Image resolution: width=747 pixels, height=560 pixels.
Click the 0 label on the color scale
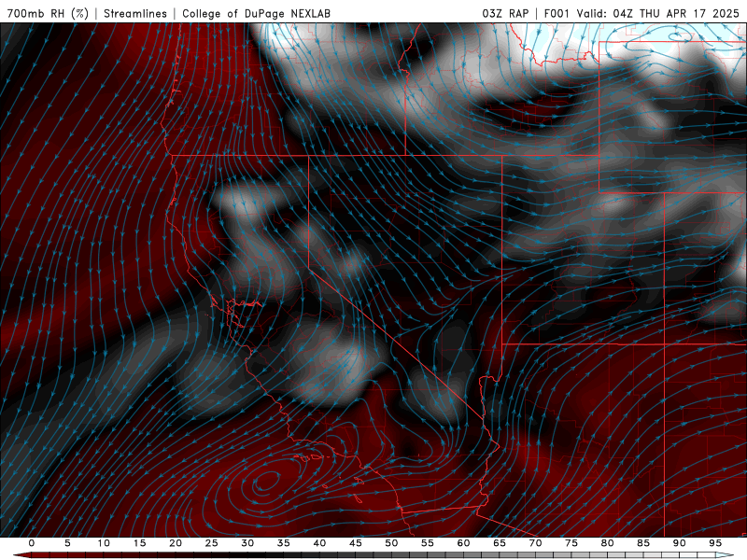pos(32,543)
